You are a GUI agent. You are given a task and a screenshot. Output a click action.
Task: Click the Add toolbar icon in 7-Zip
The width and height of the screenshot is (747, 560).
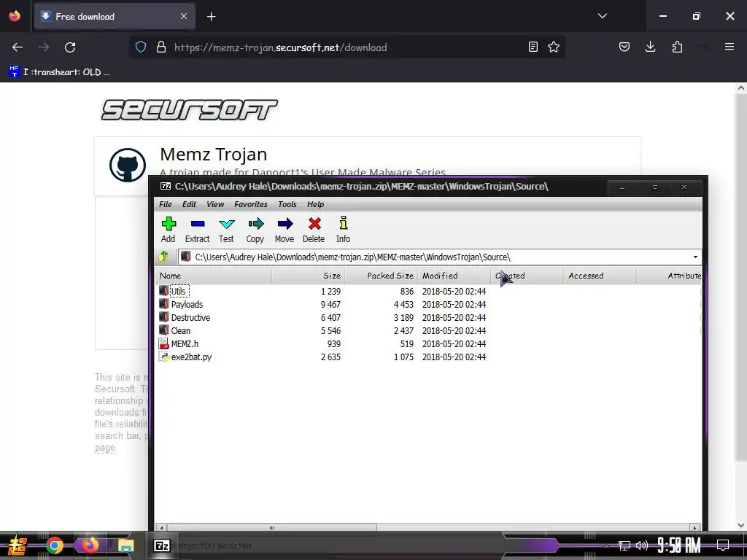point(169,230)
